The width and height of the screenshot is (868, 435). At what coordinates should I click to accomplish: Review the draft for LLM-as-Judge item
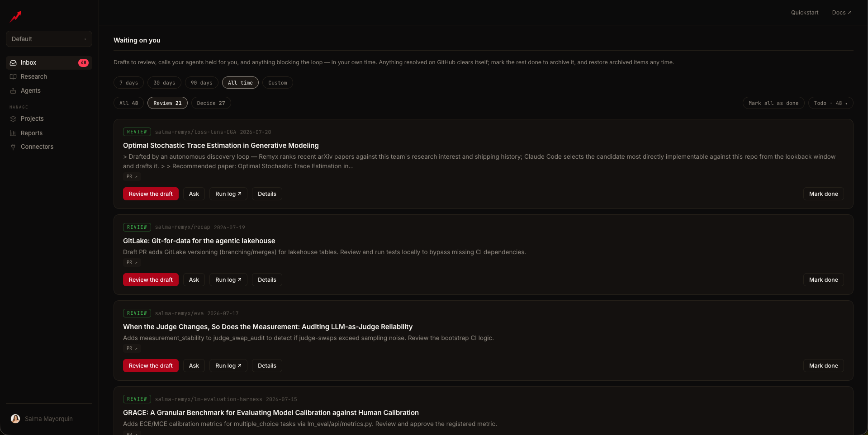(151, 366)
